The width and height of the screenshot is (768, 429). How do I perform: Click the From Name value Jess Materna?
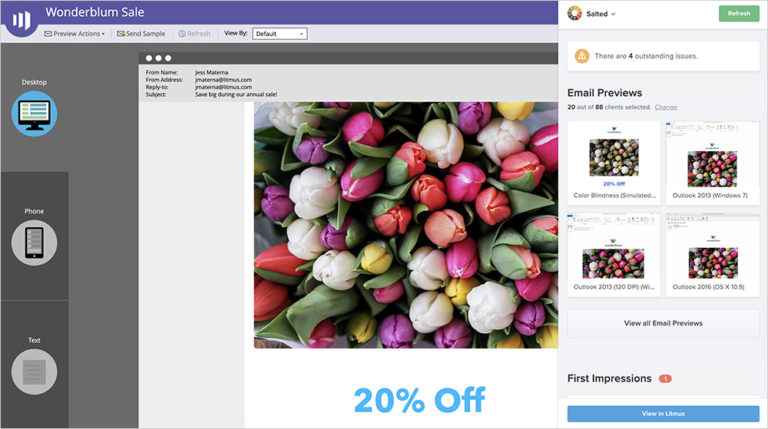[x=212, y=72]
